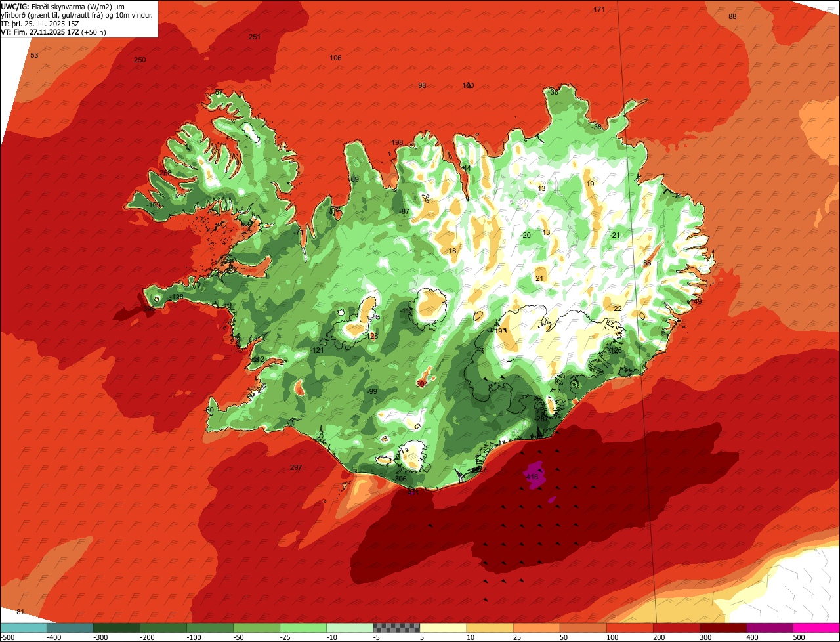Click the 297 value off the southwest coast

[296, 467]
